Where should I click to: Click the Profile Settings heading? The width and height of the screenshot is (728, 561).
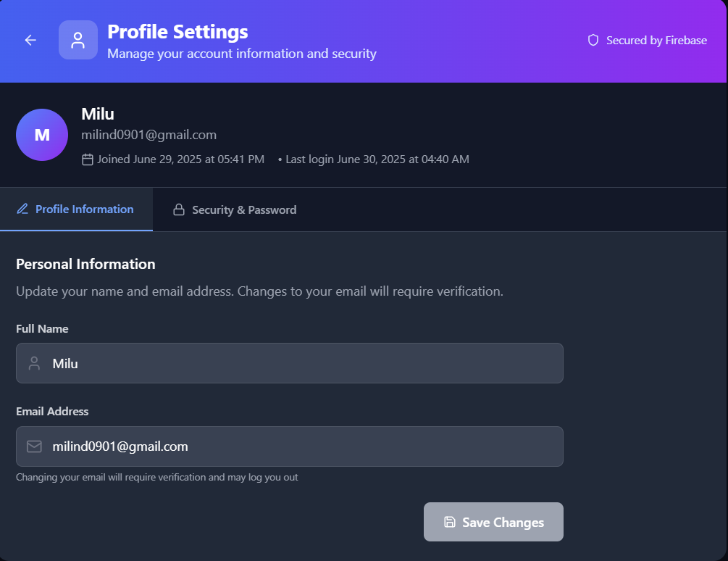177,32
